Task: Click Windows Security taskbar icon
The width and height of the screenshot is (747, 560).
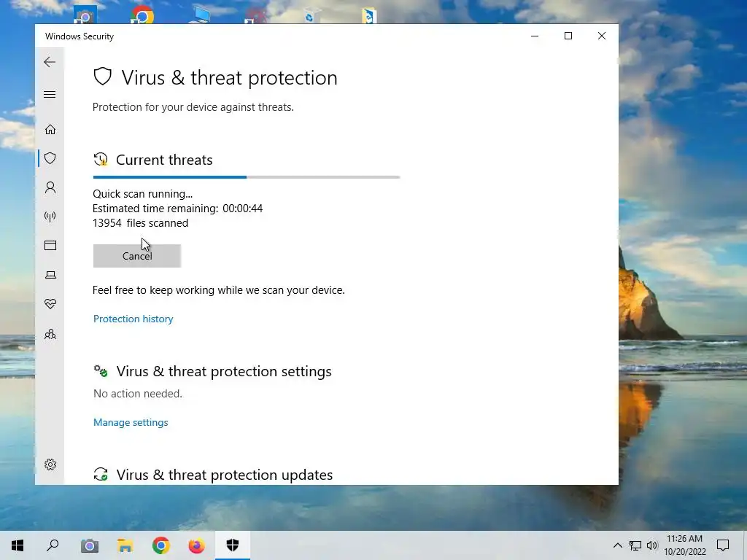Action: coord(233,545)
